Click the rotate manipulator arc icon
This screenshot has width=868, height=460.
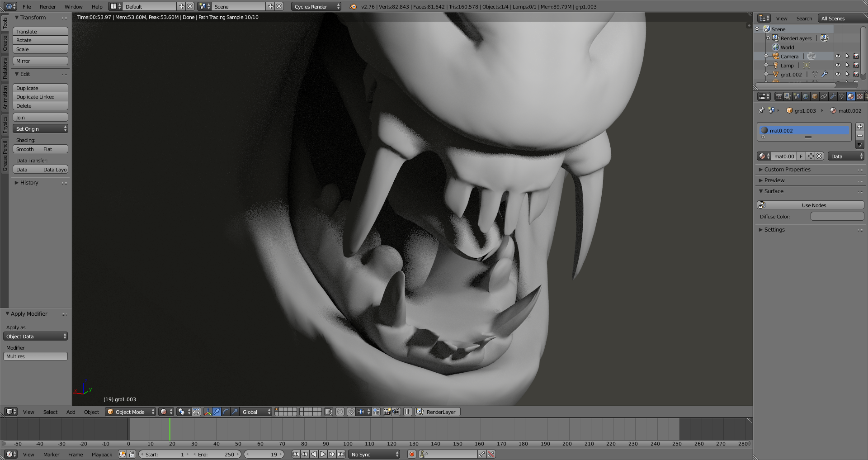pyautogui.click(x=226, y=412)
